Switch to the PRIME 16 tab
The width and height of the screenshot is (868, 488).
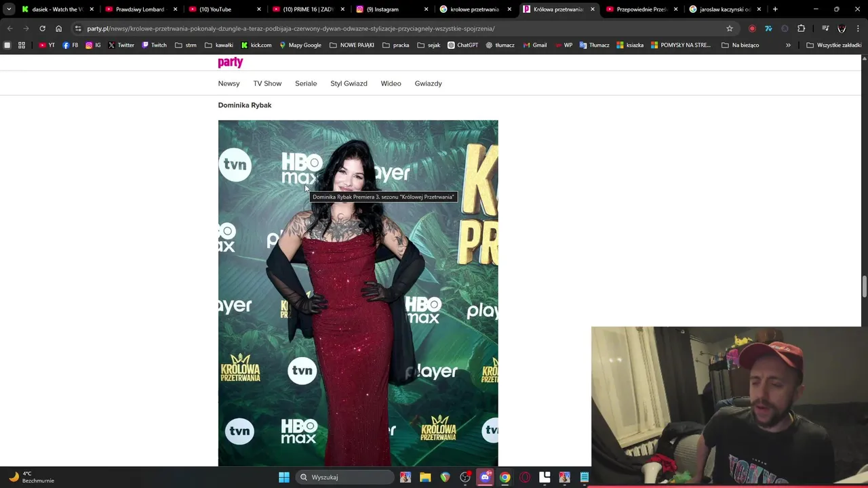309,9
